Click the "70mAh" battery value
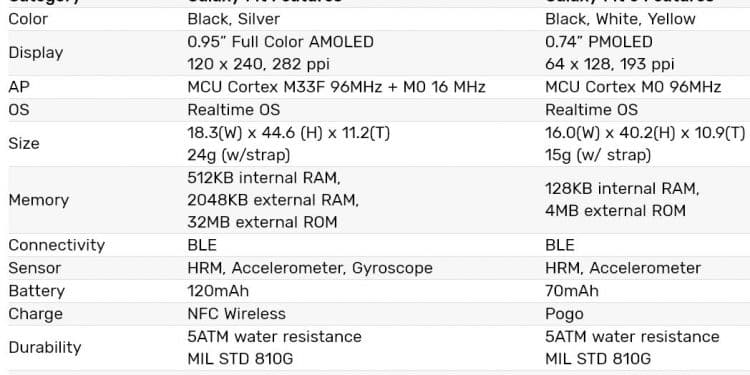Screen dimensions: 750x375 point(572,291)
